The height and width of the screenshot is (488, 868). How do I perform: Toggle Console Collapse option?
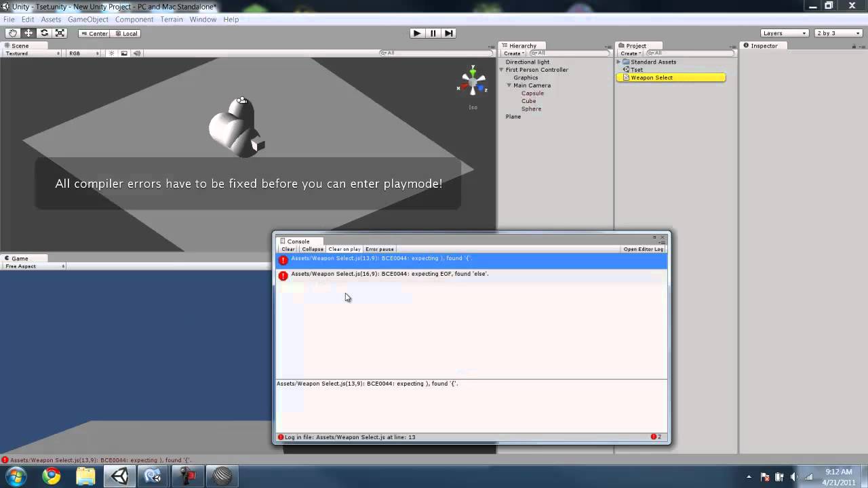313,249
